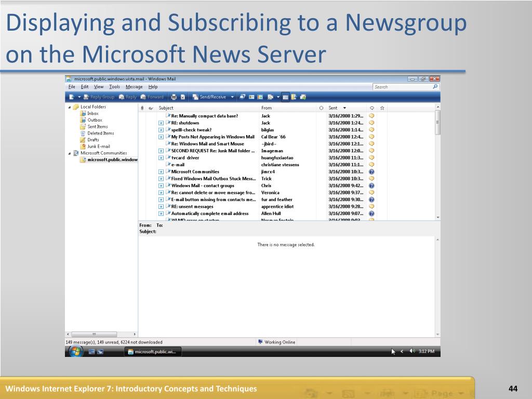Click the Drafts folder icon
532x399 pixels.
point(83,140)
